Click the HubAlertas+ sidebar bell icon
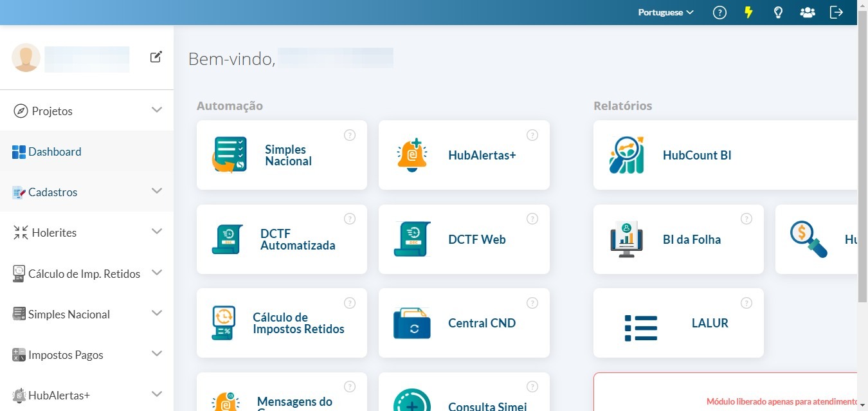The image size is (868, 411). point(19,395)
